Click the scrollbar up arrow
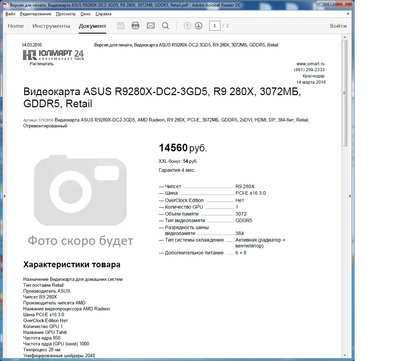This screenshot has width=400, height=361. pos(345,38)
